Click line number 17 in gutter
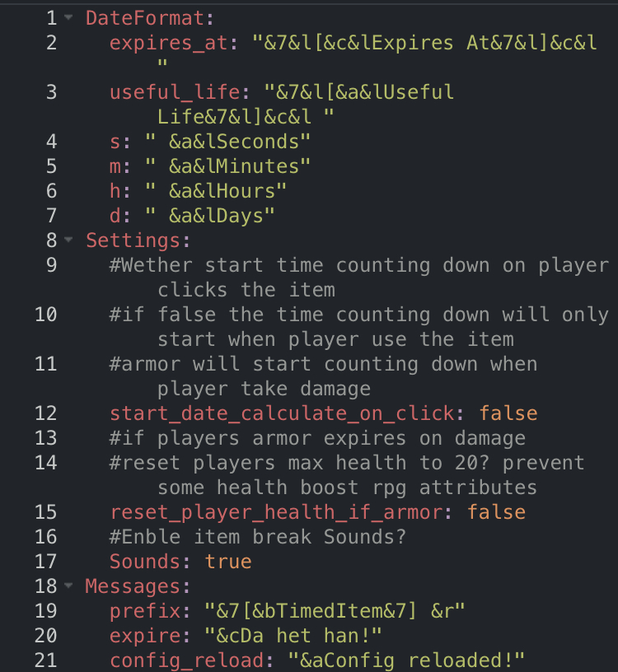The image size is (618, 672). 46,562
